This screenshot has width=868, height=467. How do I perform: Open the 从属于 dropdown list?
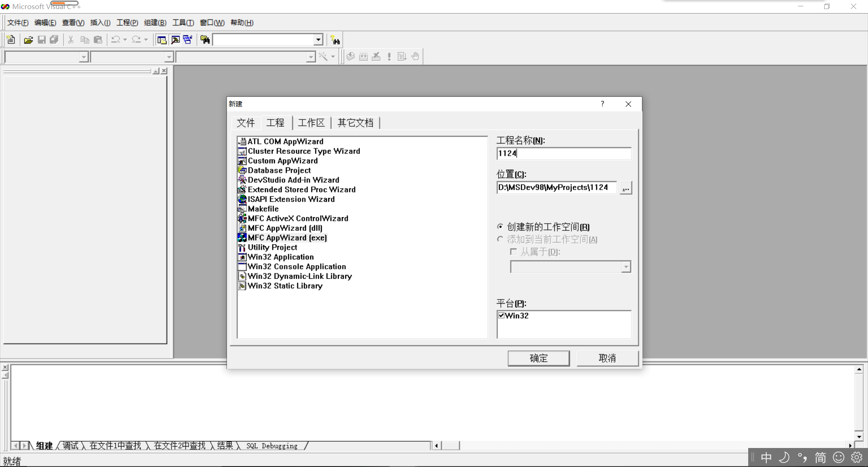626,267
